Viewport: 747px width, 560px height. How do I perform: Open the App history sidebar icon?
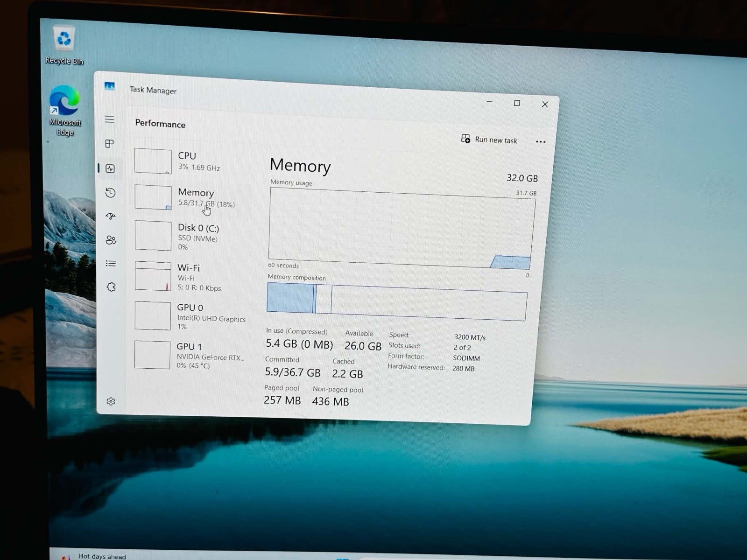coord(111,193)
